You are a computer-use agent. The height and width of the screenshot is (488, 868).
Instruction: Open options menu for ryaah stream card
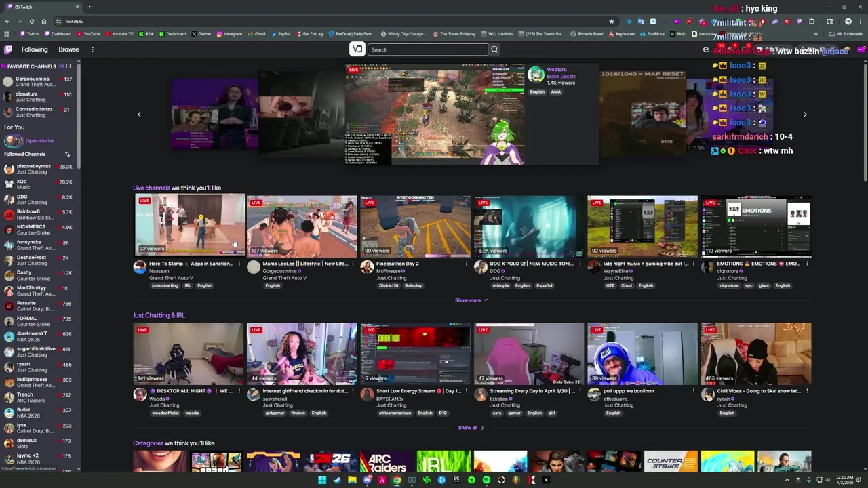[806, 391]
